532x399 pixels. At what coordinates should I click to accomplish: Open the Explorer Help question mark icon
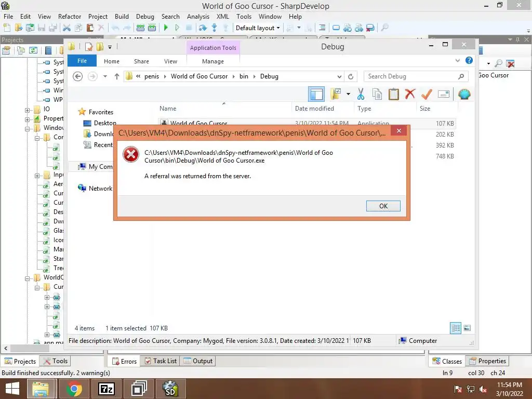(469, 60)
